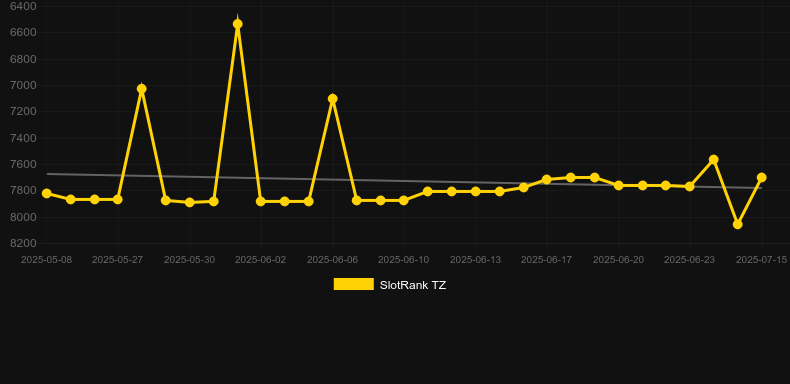Select the lowest data point near 8050
This screenshot has height=384, width=790.
(738, 224)
